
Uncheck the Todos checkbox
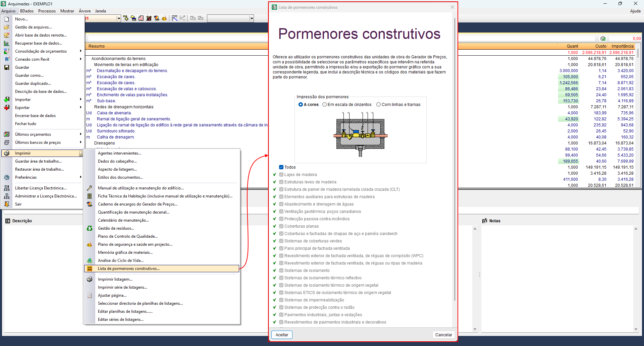tap(281, 167)
